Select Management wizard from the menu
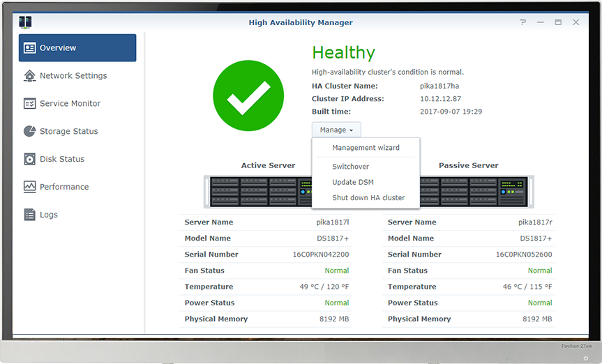Viewport: 602px width, 364px height. [366, 148]
